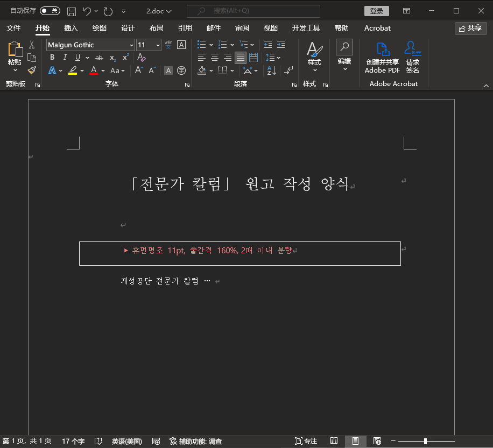Image resolution: width=493 pixels, height=448 pixels.
Task: Click 辅助功能: 调查 in status bar
Action: tap(195, 441)
